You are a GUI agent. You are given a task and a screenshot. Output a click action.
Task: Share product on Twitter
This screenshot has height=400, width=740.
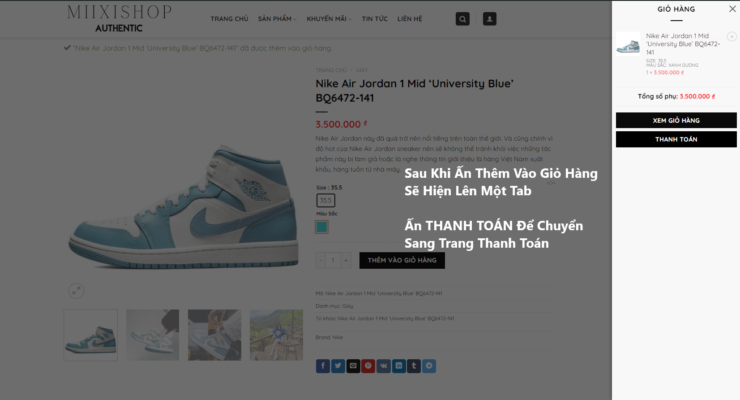pos(338,366)
